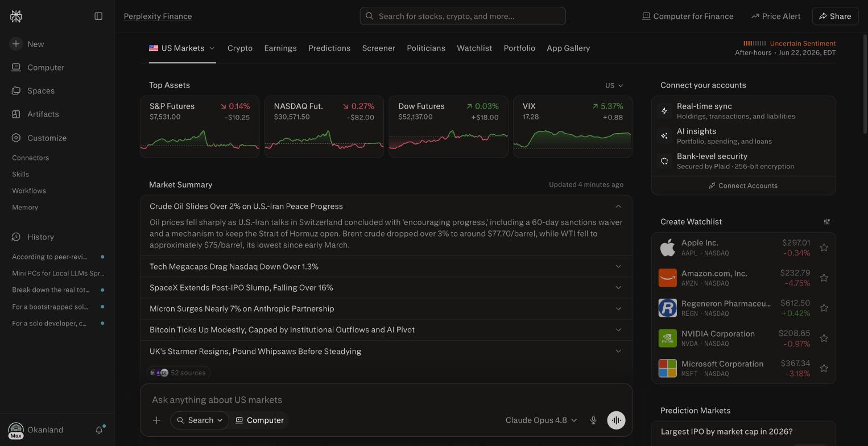Click the microphone dictation icon
868x446 pixels.
point(593,420)
